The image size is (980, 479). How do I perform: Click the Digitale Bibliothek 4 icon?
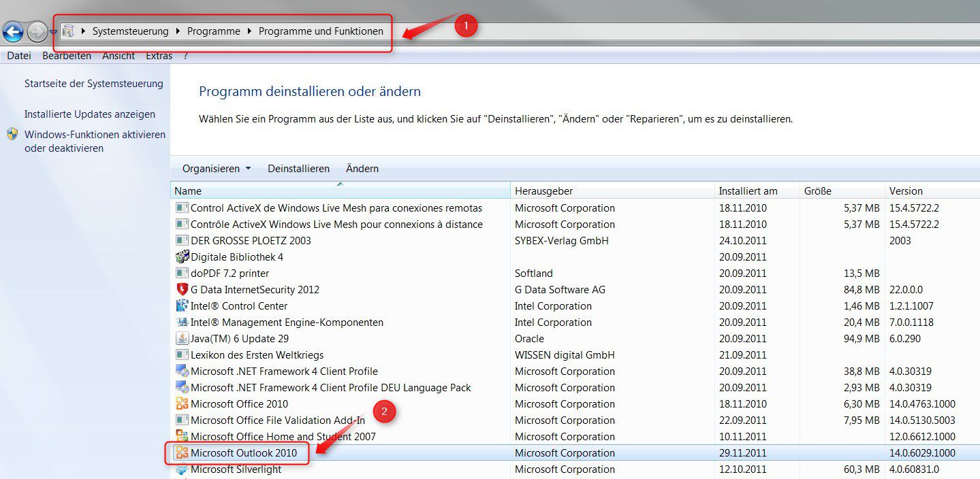pyautogui.click(x=182, y=257)
